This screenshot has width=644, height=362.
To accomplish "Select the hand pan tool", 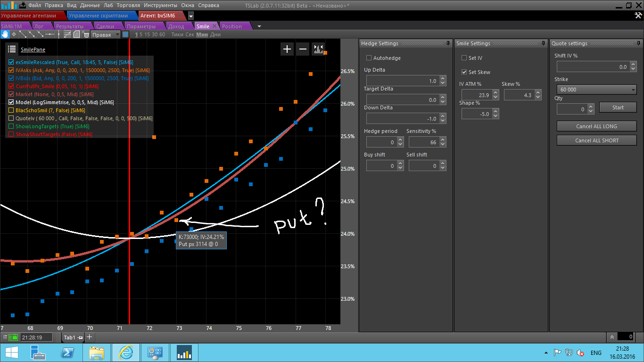I will (x=5, y=34).
